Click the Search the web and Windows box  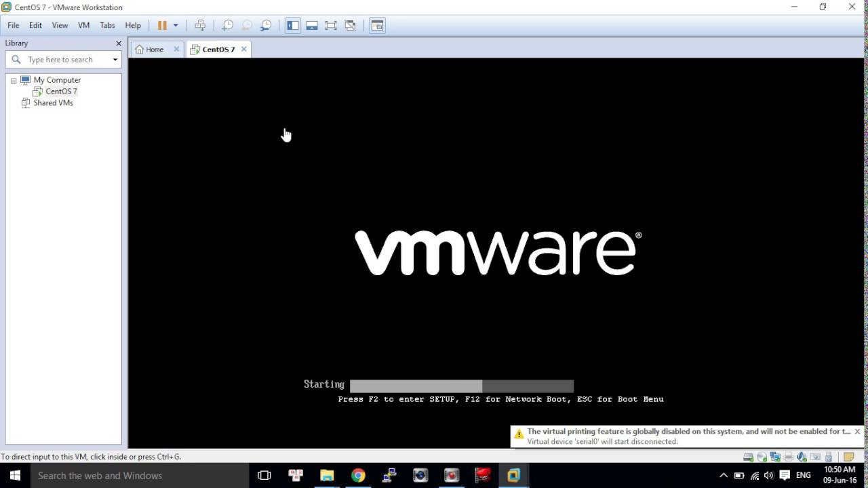(x=140, y=476)
